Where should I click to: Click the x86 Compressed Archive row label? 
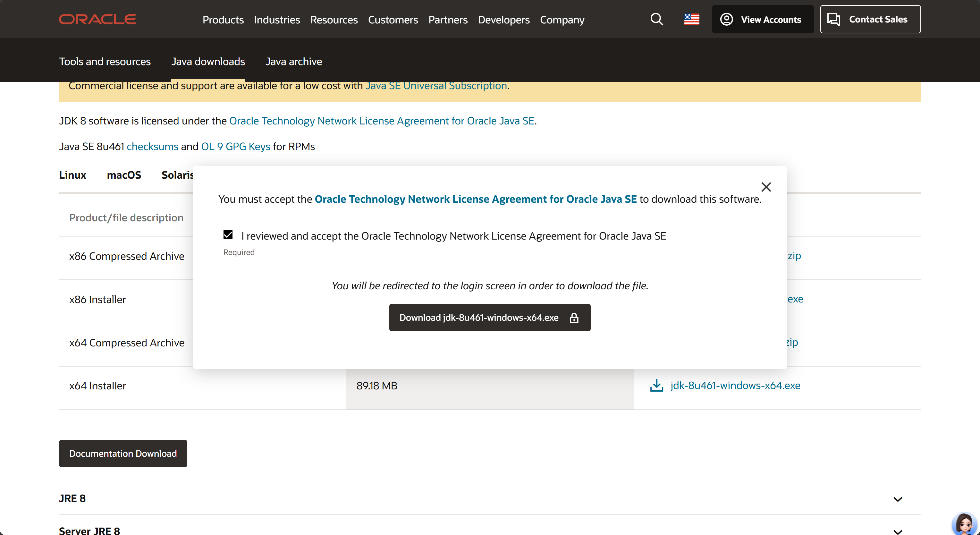[126, 256]
